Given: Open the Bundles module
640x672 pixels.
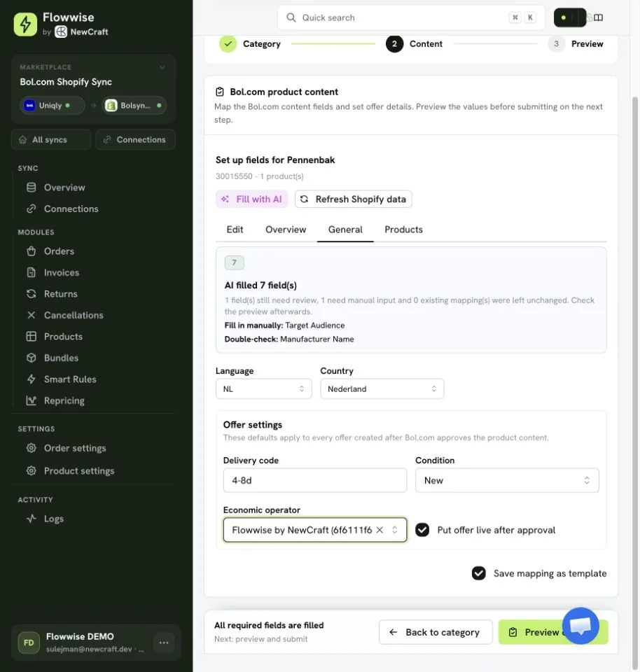Looking at the screenshot, I should [61, 358].
